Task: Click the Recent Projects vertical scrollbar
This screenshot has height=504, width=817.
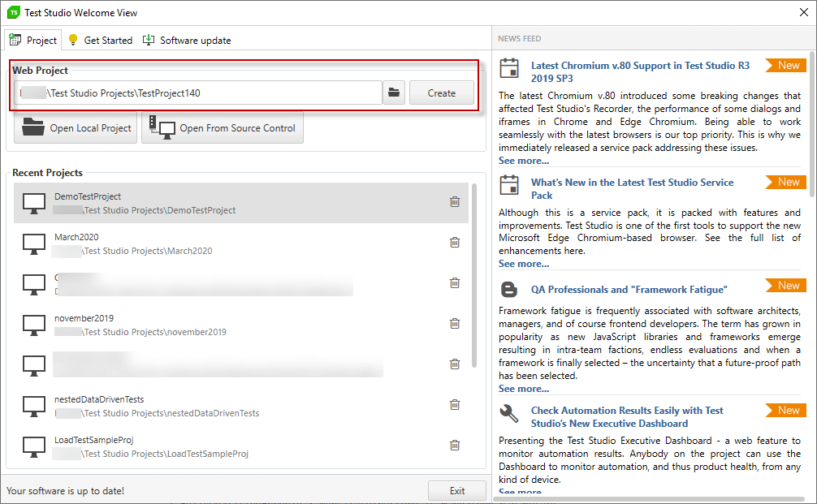Action: pyautogui.click(x=474, y=275)
